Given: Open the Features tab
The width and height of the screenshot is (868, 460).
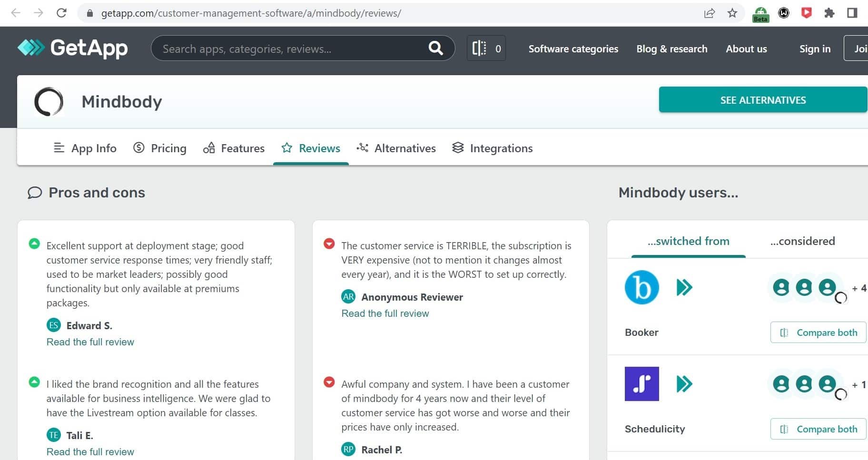Looking at the screenshot, I should [234, 148].
